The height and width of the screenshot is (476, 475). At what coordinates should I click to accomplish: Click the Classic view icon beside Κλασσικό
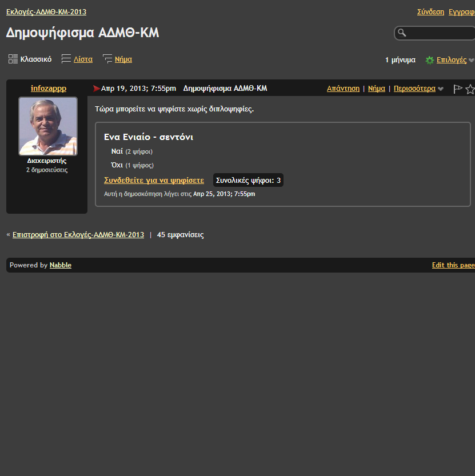click(13, 59)
